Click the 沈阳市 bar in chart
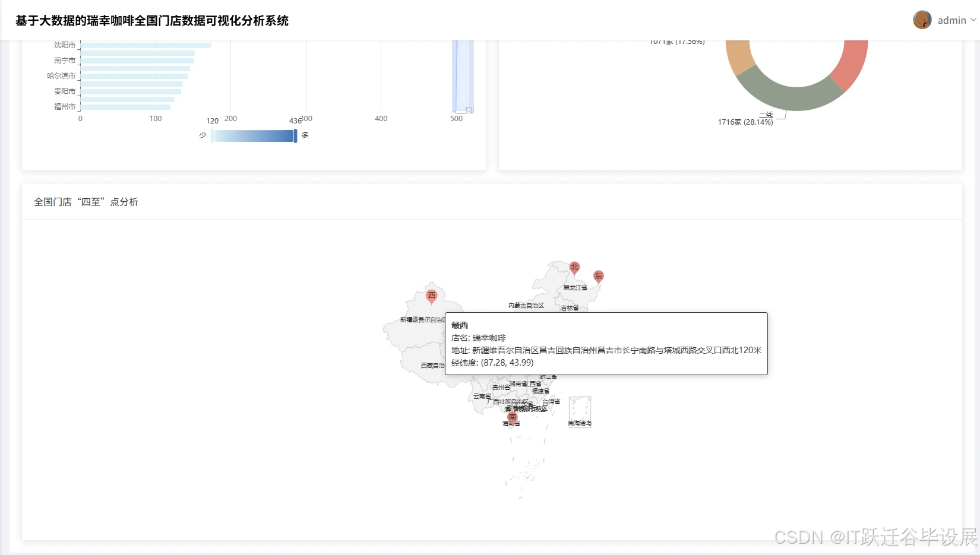 pos(146,45)
